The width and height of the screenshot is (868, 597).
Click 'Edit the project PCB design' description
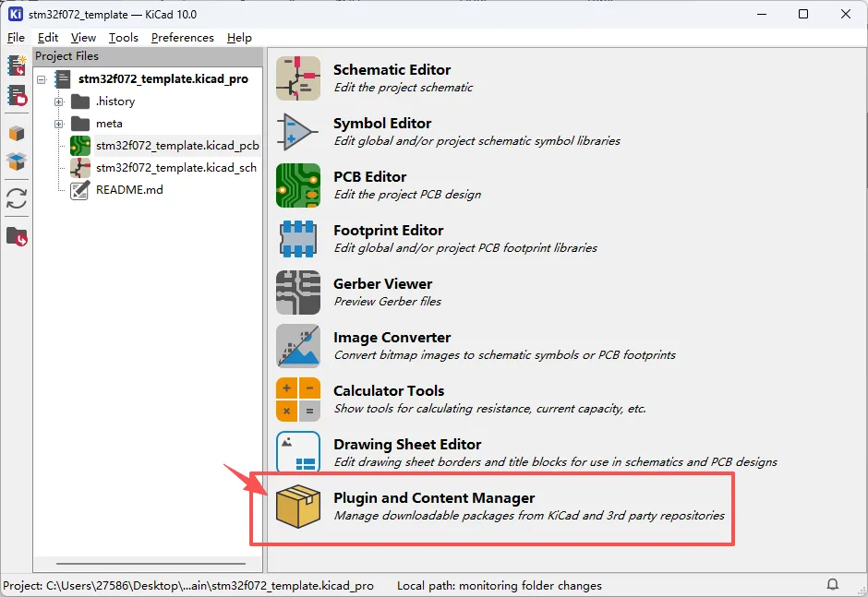point(407,195)
